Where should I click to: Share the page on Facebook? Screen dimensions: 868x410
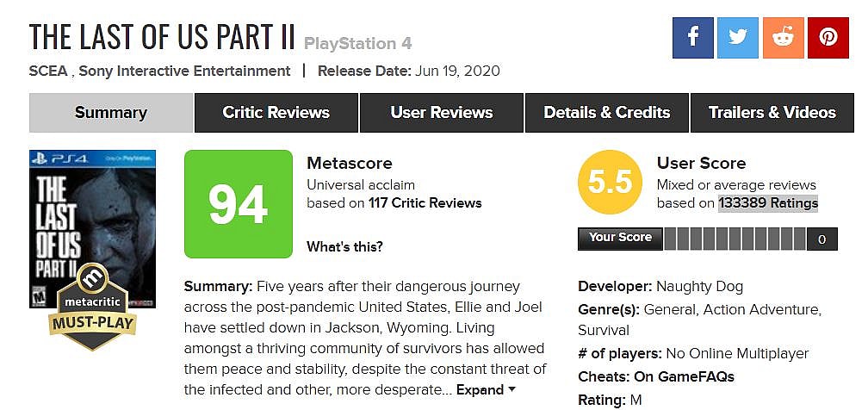click(692, 37)
